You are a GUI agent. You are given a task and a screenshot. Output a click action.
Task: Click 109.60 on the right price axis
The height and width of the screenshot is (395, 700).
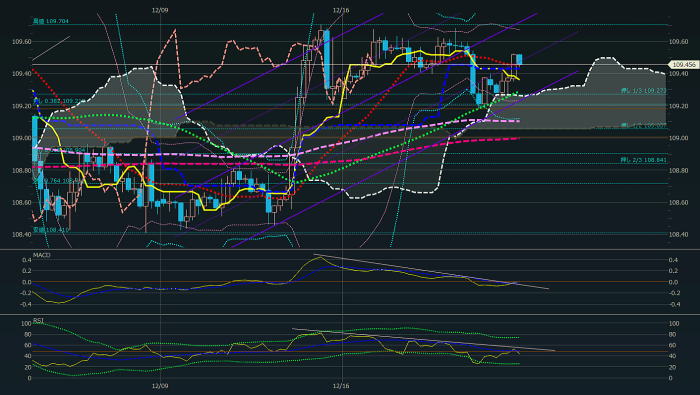click(x=679, y=42)
